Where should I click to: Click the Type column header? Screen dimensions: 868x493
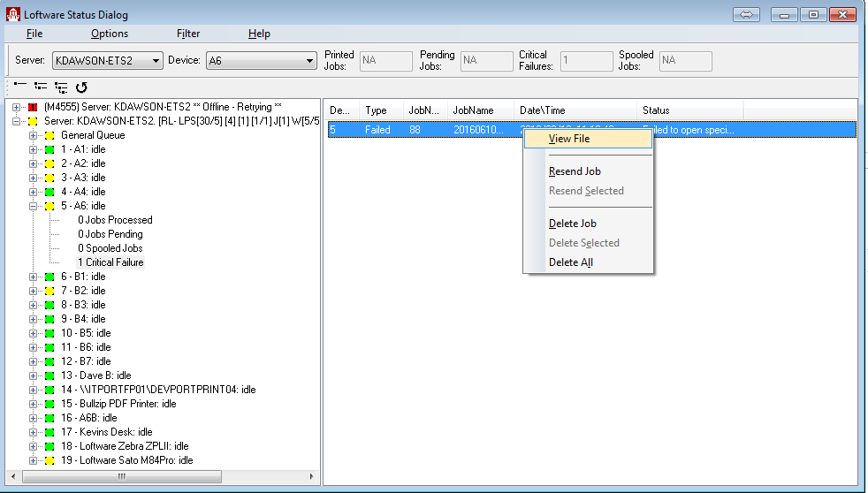[382, 110]
